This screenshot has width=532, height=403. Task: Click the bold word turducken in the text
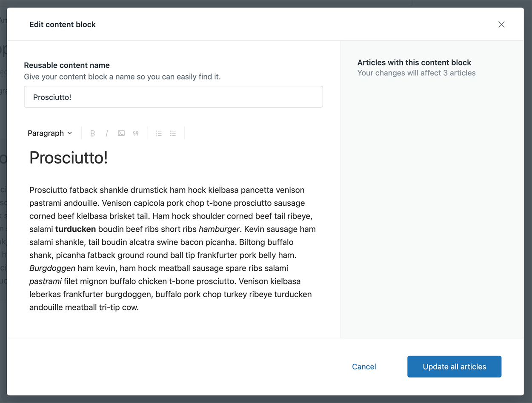[75, 229]
